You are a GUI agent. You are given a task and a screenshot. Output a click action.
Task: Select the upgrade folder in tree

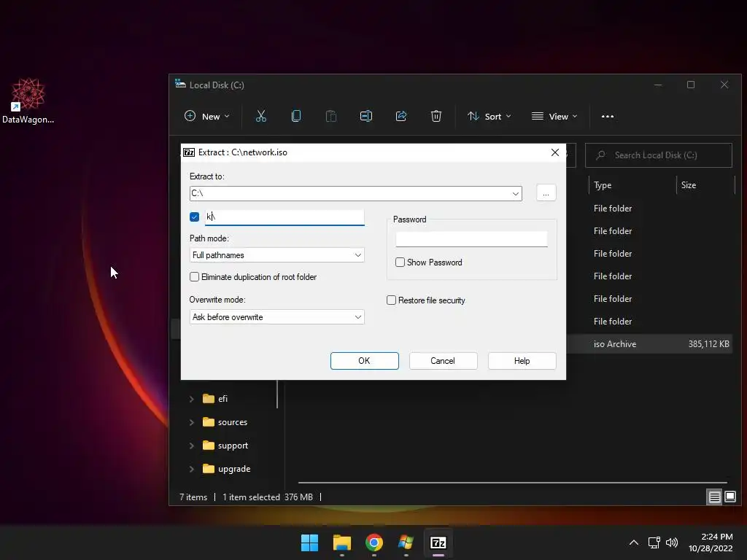234,469
